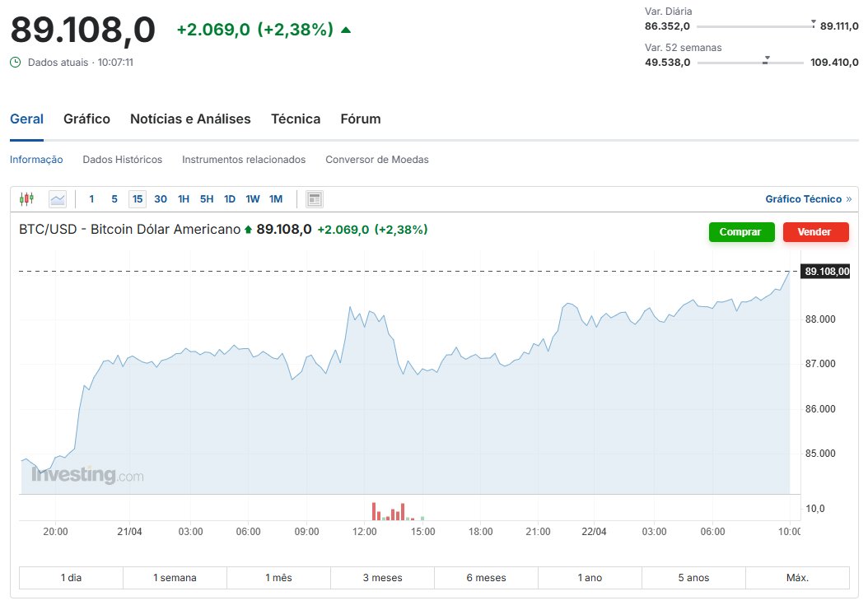Click the Var. Diária range slider marker
This screenshot has width=868, height=610.
click(x=813, y=24)
